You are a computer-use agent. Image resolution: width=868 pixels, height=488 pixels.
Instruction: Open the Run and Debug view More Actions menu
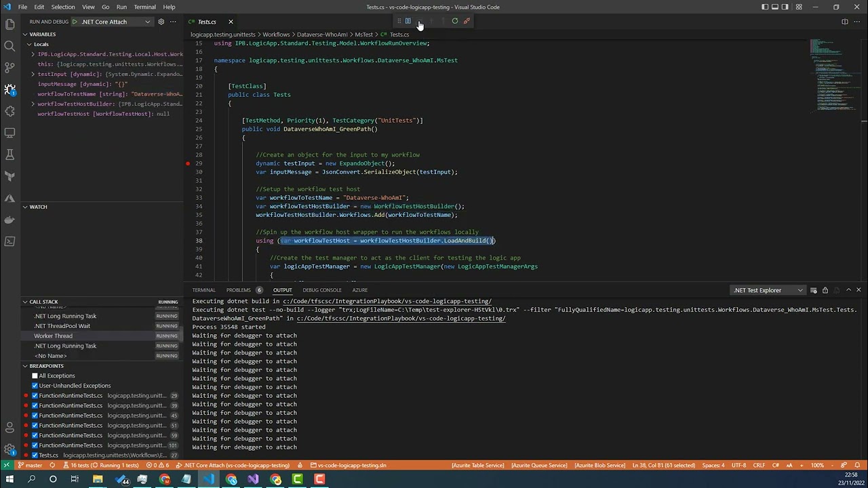(172, 22)
